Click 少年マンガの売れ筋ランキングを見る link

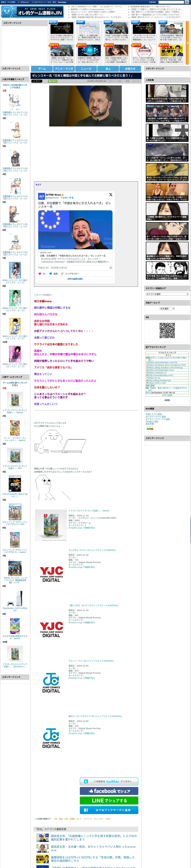[15, 86]
